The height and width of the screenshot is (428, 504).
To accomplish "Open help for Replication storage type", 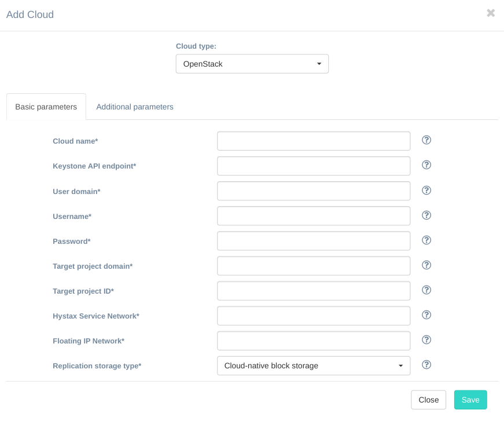I will pos(426,365).
